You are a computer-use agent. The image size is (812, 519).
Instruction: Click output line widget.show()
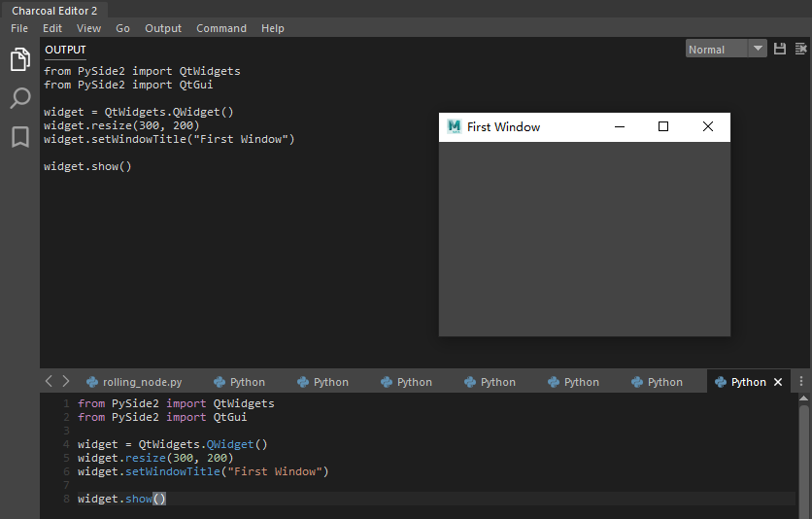[87, 166]
